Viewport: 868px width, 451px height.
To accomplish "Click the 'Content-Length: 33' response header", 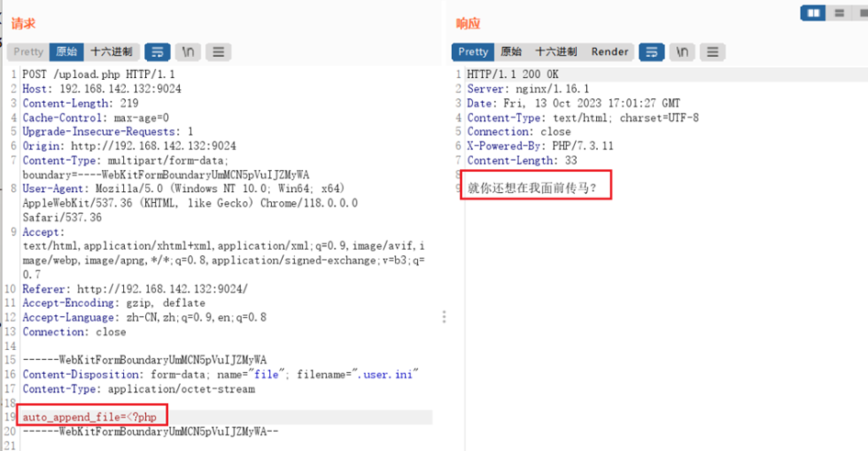I will (x=522, y=161).
